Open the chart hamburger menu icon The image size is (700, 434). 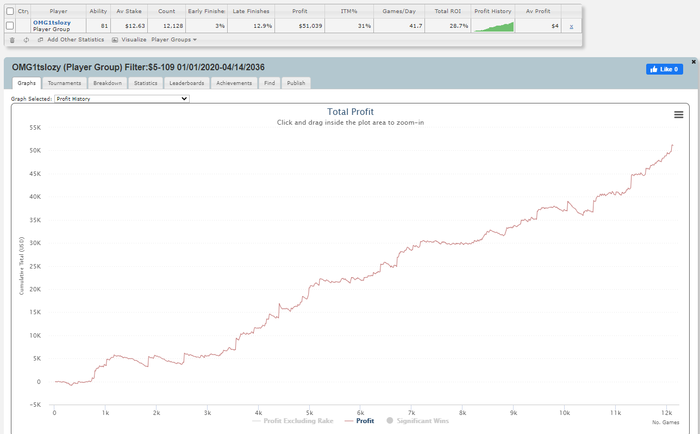pyautogui.click(x=678, y=115)
